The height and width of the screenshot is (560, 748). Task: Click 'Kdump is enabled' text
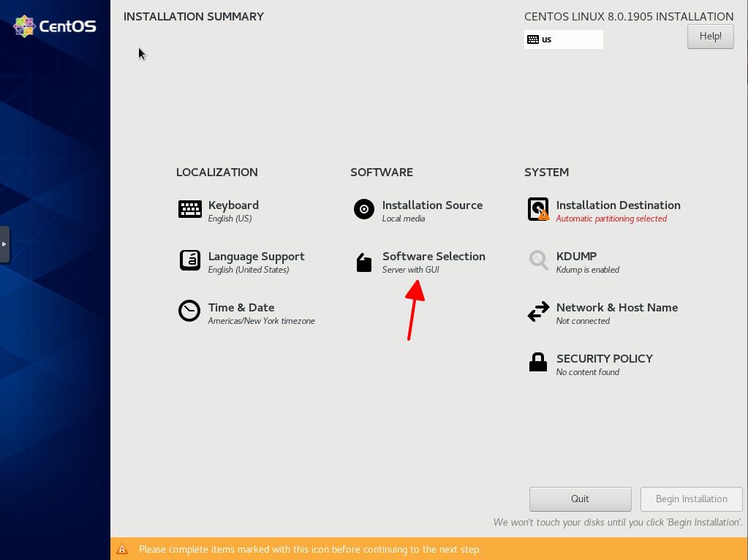[588, 270]
